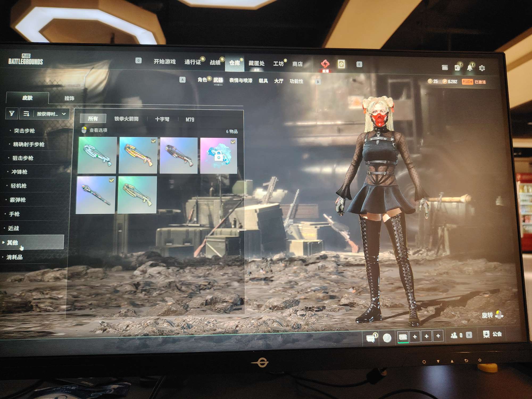Expand the 近战 category
This screenshot has width=532, height=399.
13,228
